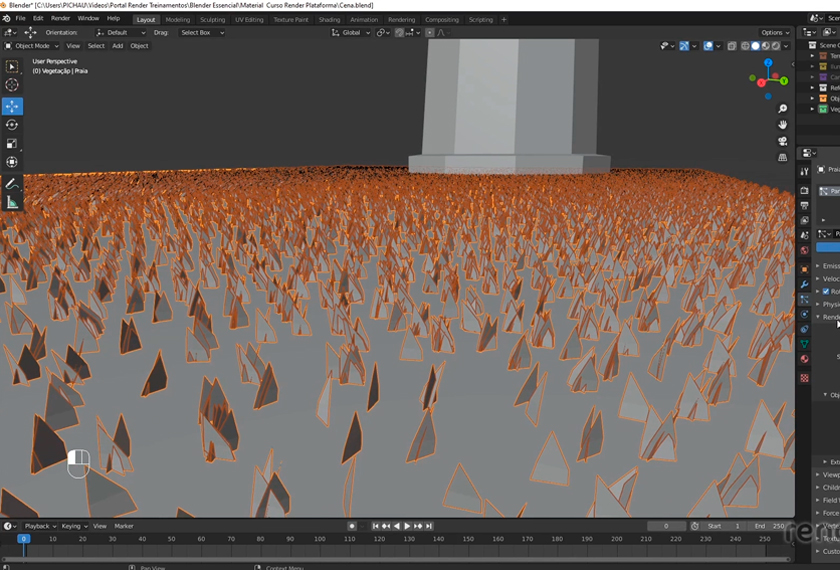
Task: Expand the Drag Select Box dropdown
Action: coord(201,33)
